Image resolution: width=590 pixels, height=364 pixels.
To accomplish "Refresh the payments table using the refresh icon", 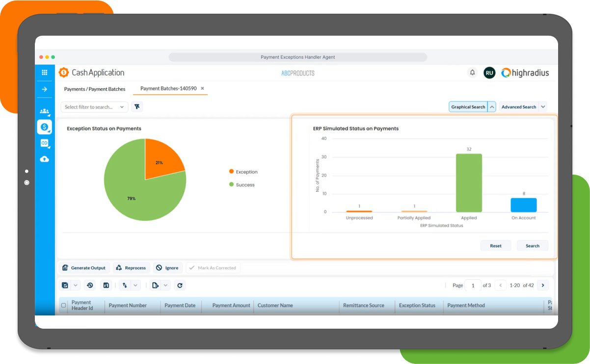I will (x=180, y=285).
